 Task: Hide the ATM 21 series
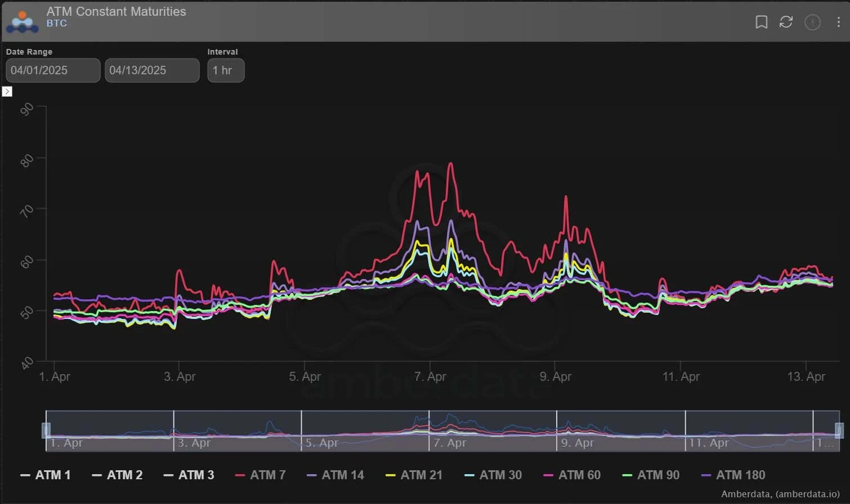click(414, 475)
